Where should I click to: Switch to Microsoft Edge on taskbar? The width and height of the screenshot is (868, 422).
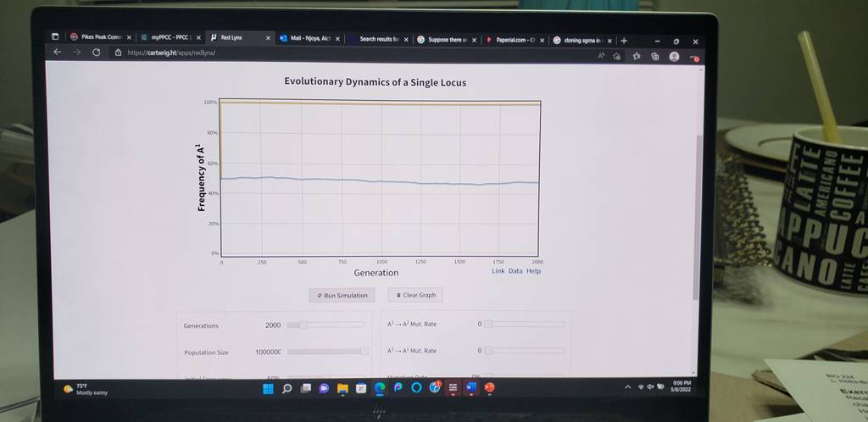tap(379, 389)
